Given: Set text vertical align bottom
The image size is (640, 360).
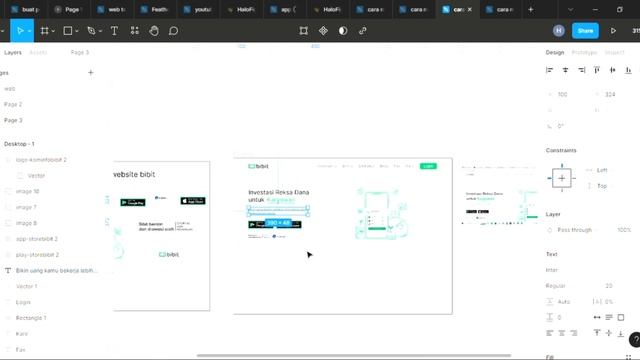Looking at the screenshot, I should pyautogui.click(x=620, y=333).
